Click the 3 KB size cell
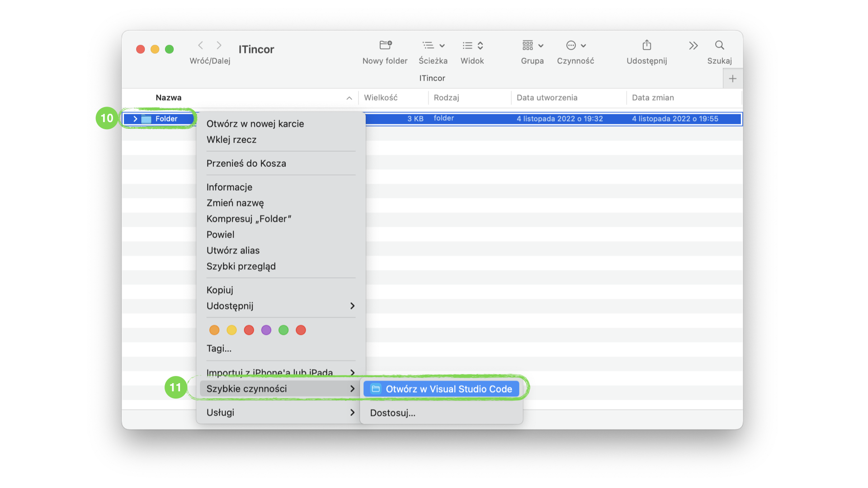 415,119
